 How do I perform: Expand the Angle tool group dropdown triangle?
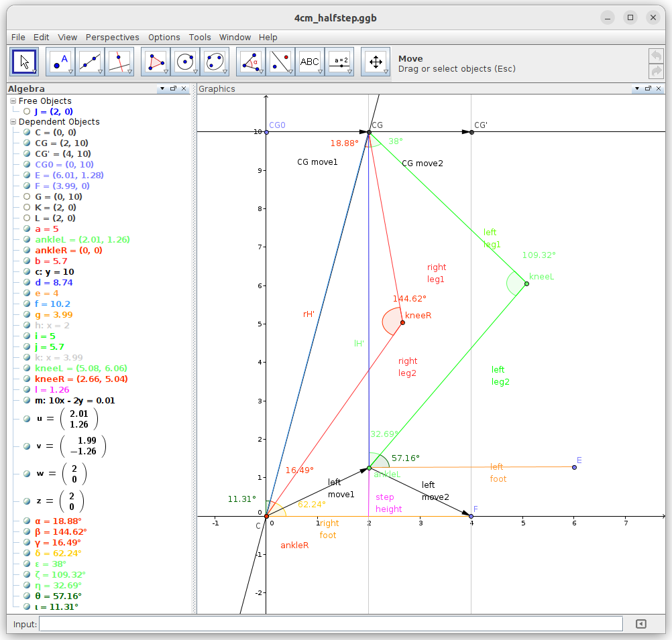(261, 72)
